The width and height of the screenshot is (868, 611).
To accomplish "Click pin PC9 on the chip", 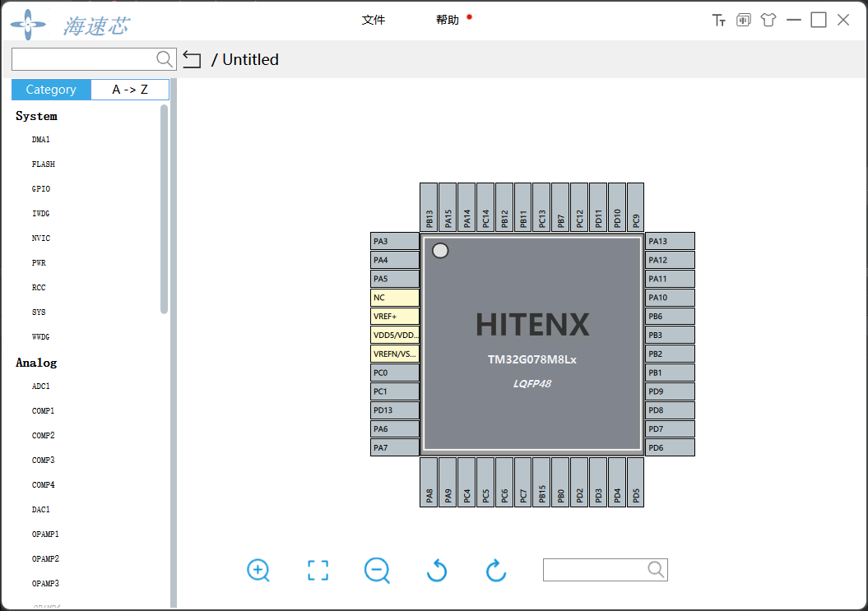I will [635, 207].
